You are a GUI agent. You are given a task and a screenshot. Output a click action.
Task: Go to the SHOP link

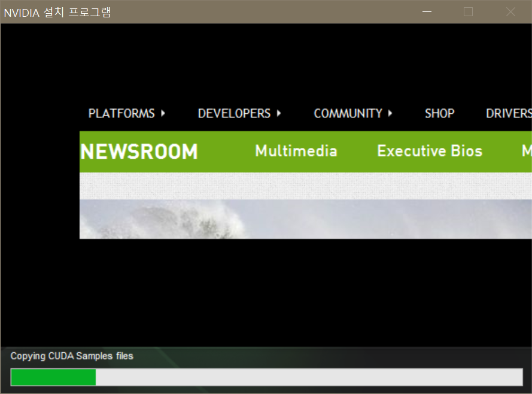pos(439,113)
